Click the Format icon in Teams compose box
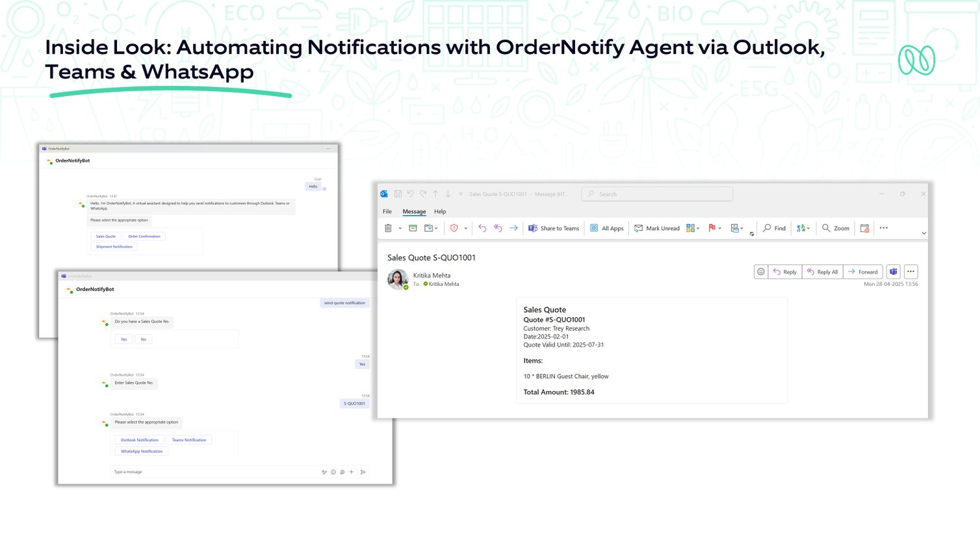Image resolution: width=980 pixels, height=551 pixels. click(324, 472)
